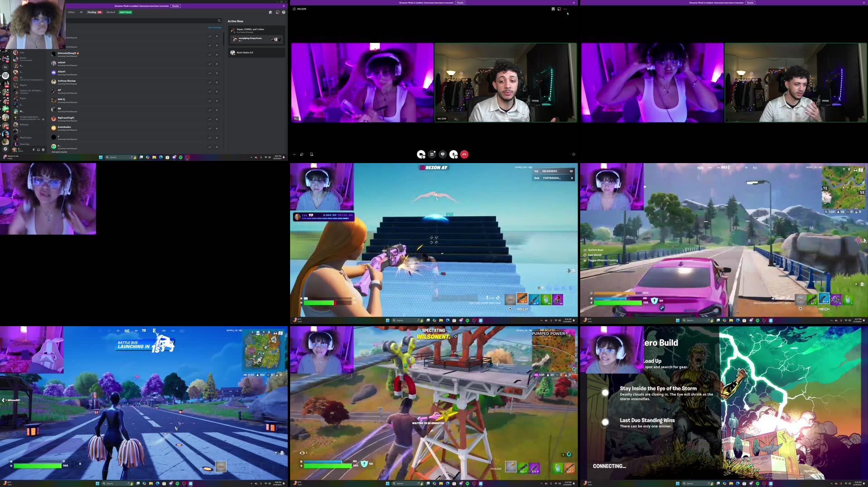
Task: Ignore AP's friend request with the X
Action: [x=217, y=92]
